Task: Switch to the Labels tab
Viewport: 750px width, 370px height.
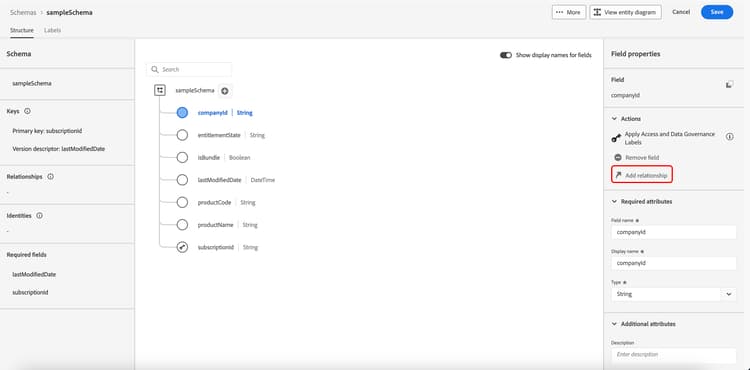Action: click(53, 30)
